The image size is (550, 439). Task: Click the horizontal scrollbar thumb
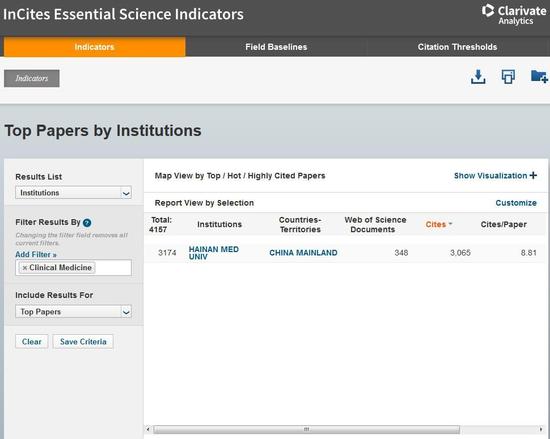point(307,429)
